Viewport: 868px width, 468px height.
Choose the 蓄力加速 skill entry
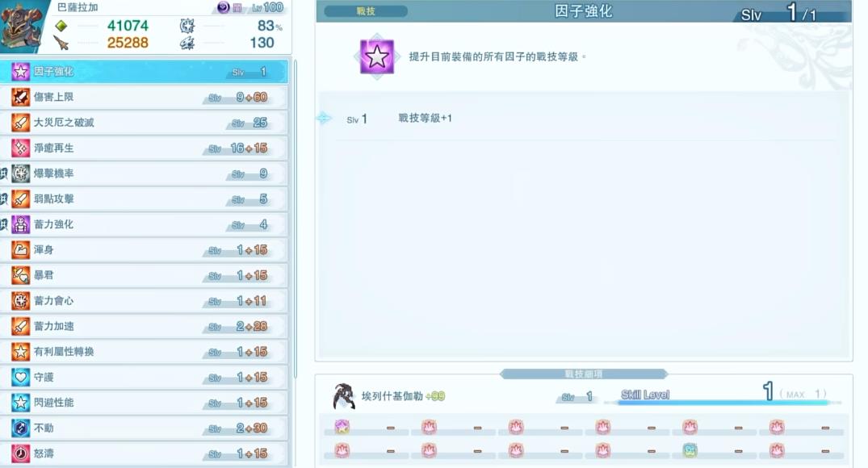[144, 326]
